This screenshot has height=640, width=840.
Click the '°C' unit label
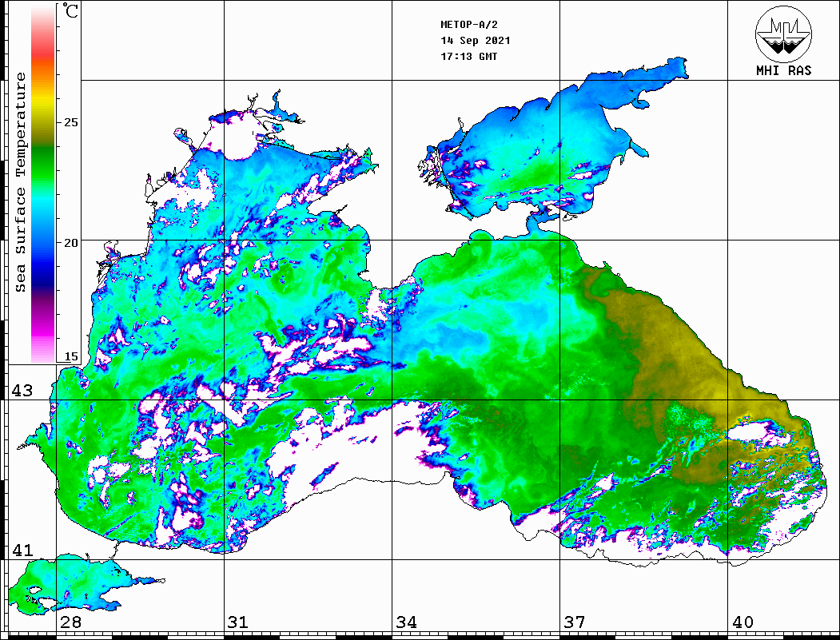(70, 10)
